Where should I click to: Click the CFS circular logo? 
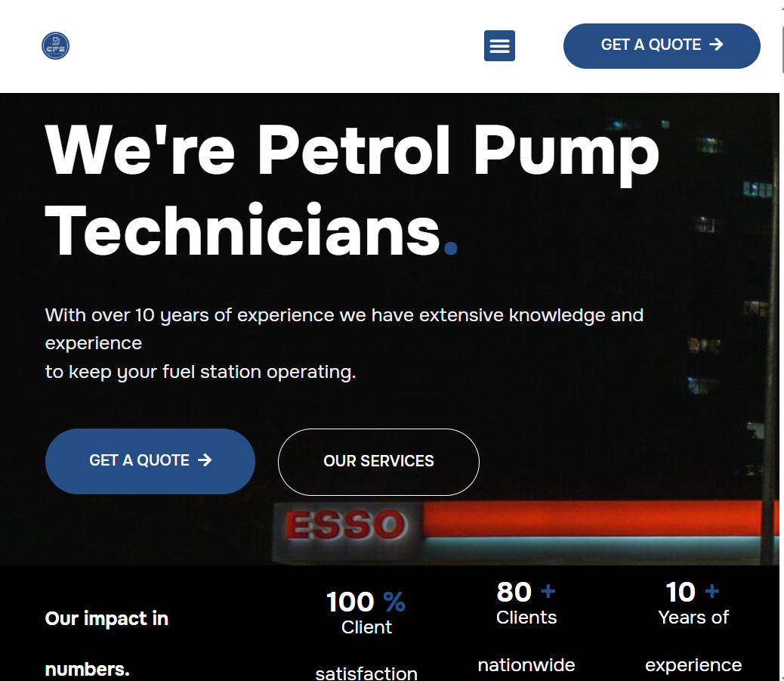(55, 46)
